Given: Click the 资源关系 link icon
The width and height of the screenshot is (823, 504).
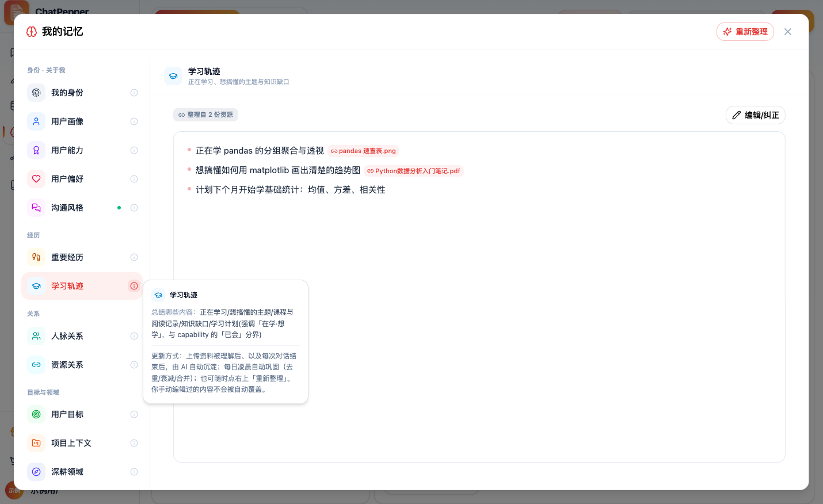Looking at the screenshot, I should (36, 365).
